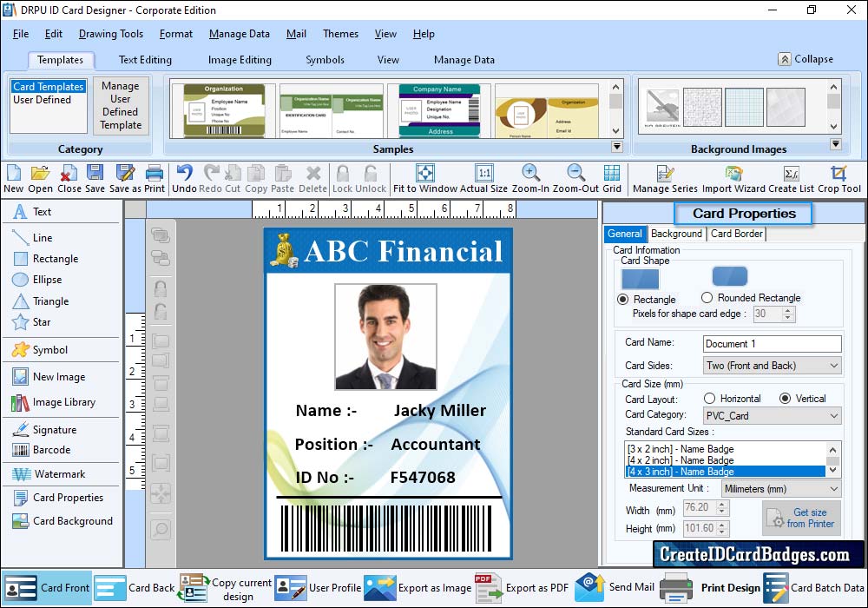
Task: Click Manage User Defined Template button
Action: [x=121, y=105]
